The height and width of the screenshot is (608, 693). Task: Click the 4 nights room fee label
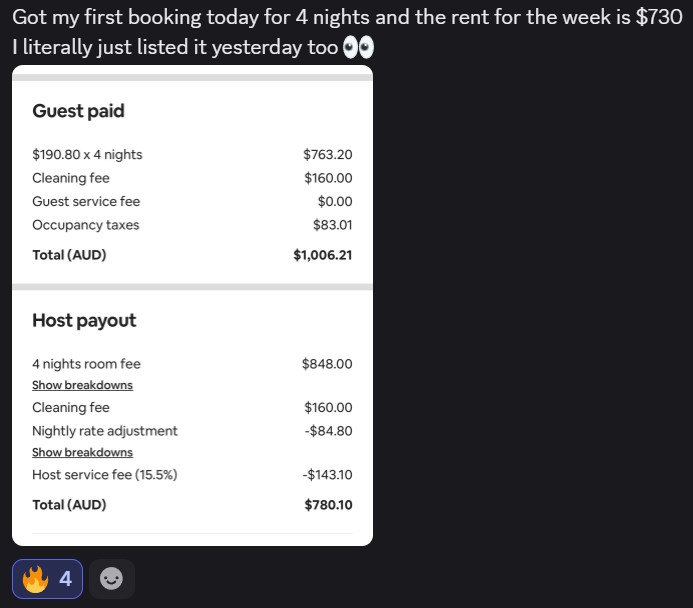click(86, 364)
